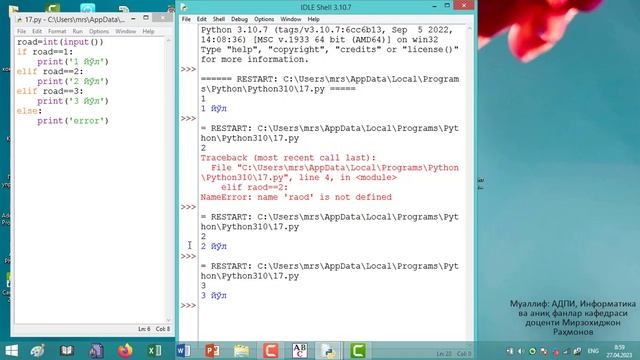Maximize the IDLE Shell window
This screenshot has width=640, height=360.
[447, 6]
